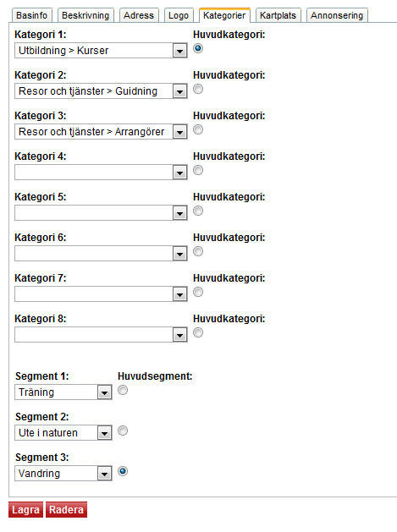Open the Kategori 3 Arrangörer dropdown

click(101, 132)
